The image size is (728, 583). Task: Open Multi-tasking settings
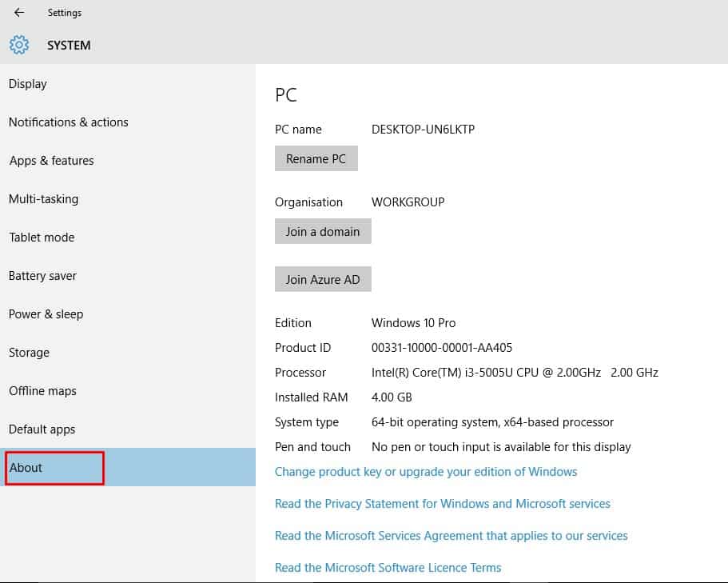[x=44, y=199]
